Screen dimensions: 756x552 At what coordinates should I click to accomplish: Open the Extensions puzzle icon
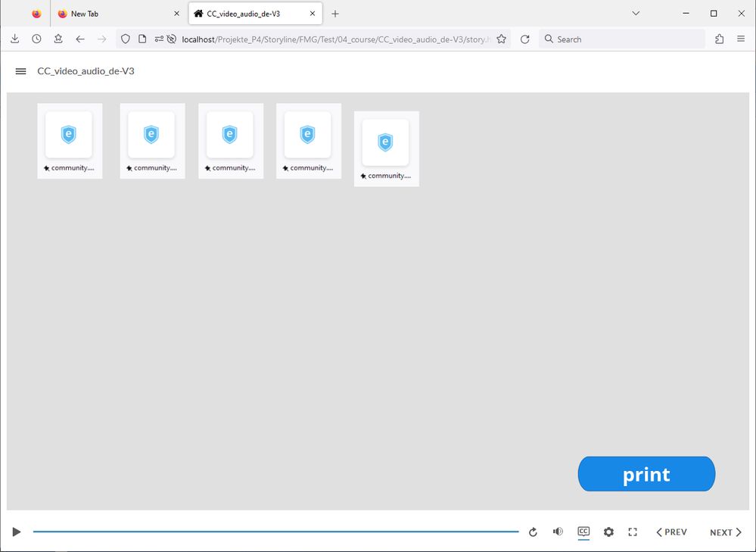pyautogui.click(x=720, y=39)
